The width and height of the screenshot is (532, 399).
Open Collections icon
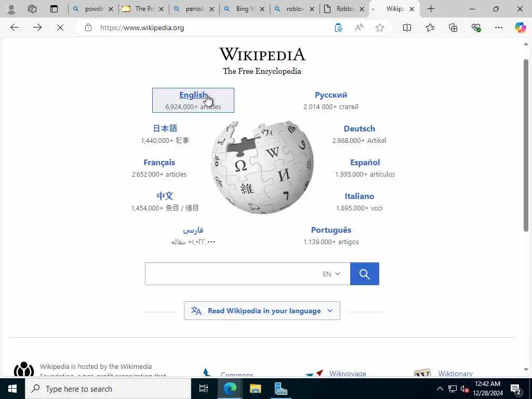(x=453, y=28)
